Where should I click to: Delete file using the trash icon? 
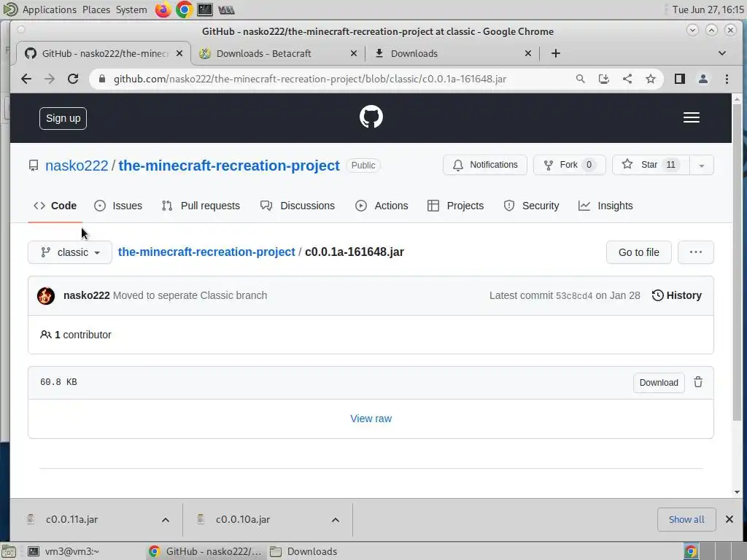[698, 382]
